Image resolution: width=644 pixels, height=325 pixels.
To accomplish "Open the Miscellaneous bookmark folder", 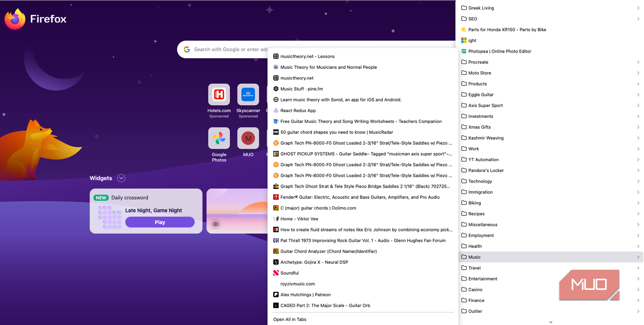I will tap(551, 225).
